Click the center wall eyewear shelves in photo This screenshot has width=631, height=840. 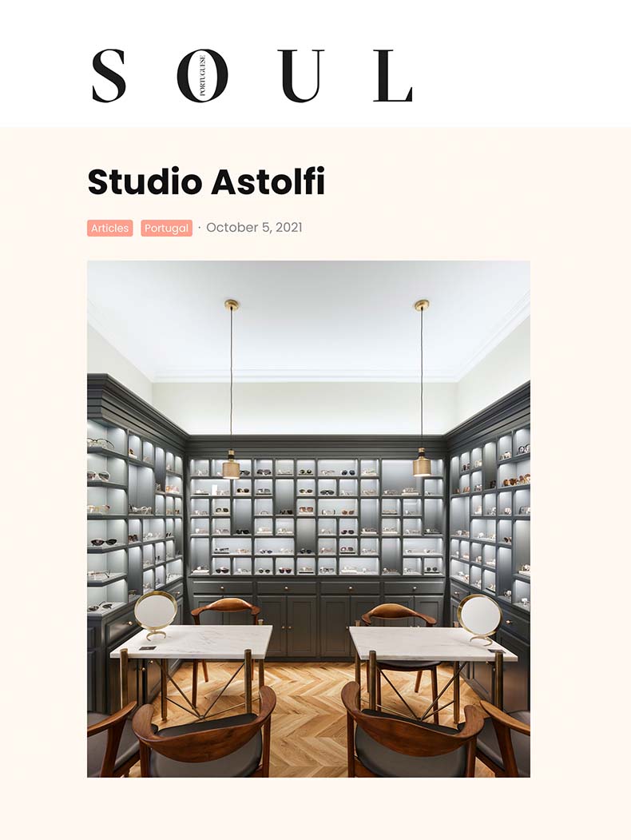point(317,516)
